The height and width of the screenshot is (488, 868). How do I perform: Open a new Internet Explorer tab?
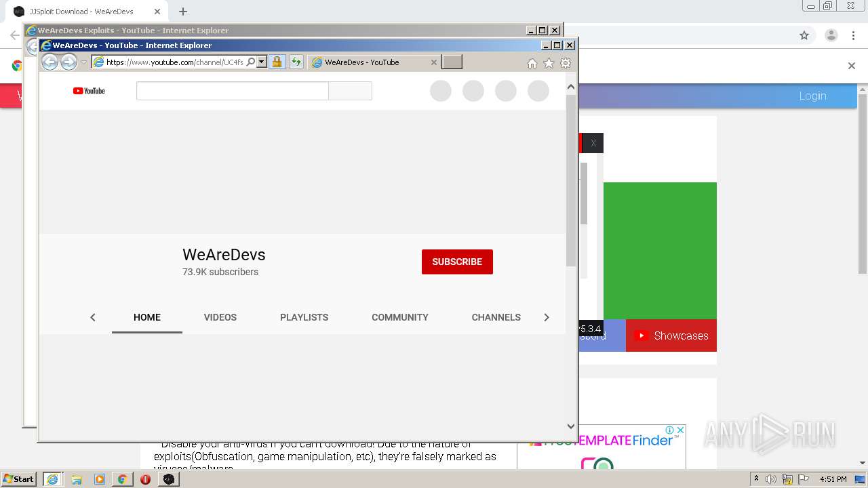click(x=452, y=62)
